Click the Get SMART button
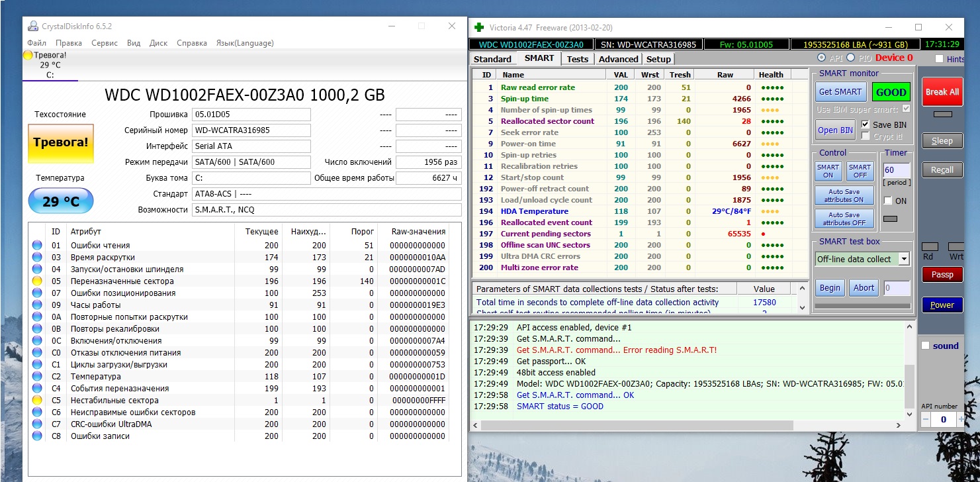The width and height of the screenshot is (980, 482). coord(840,92)
